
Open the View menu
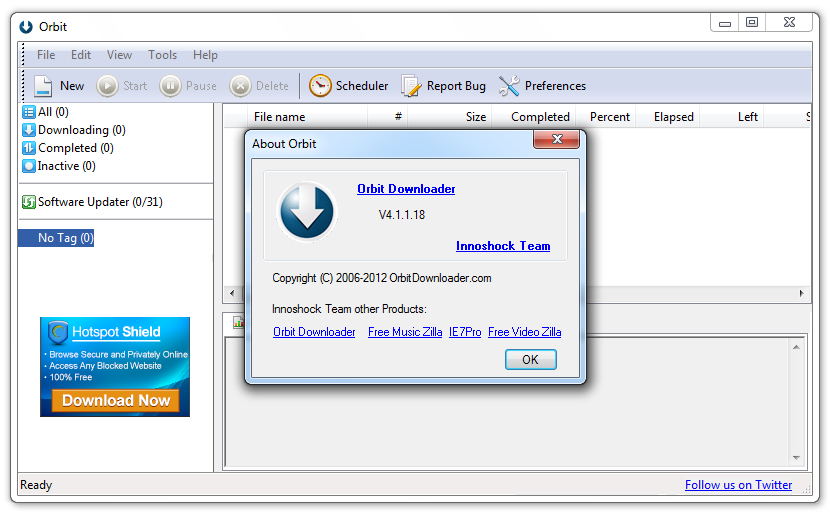point(119,55)
